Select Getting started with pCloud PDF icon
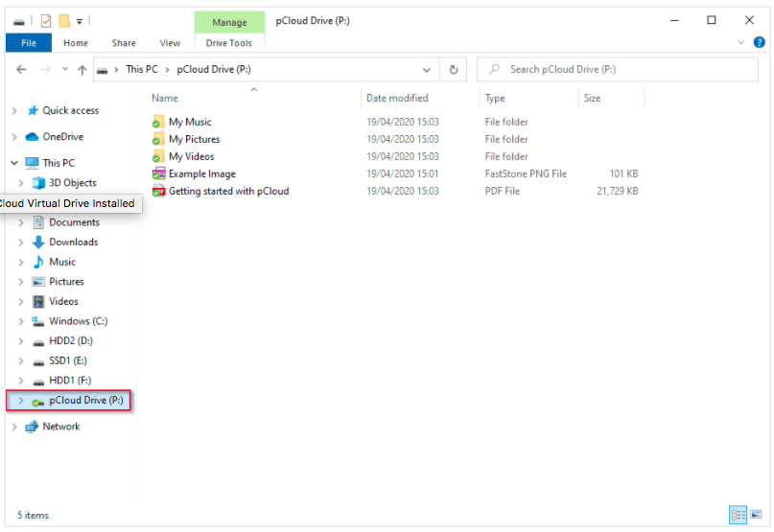 click(x=158, y=191)
